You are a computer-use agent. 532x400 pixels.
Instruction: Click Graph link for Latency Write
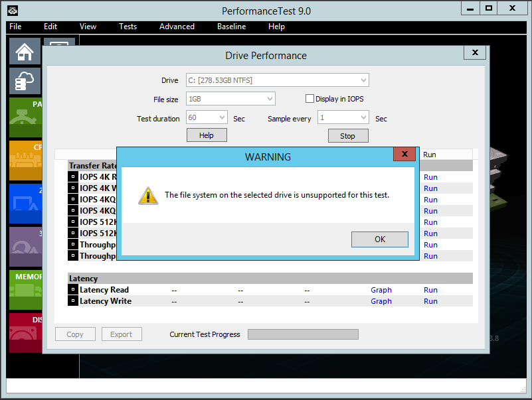point(381,301)
